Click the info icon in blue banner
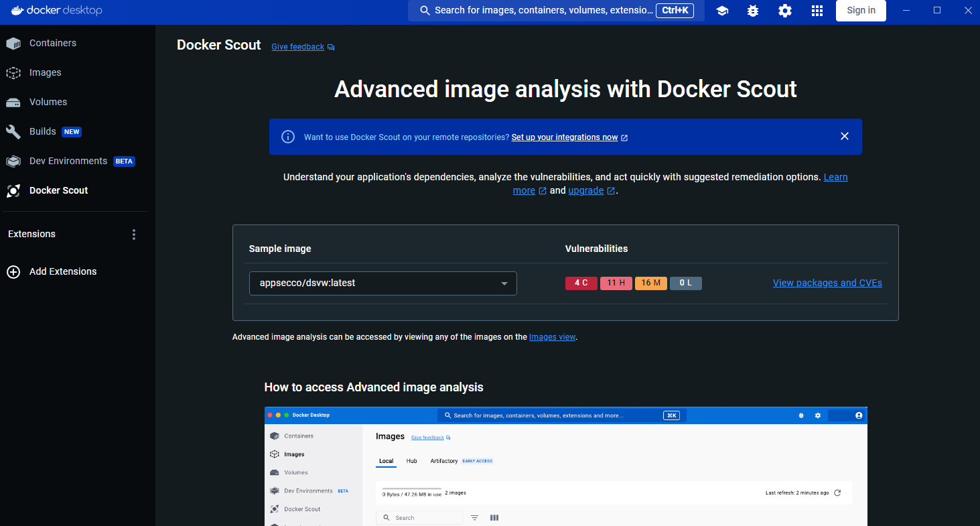The width and height of the screenshot is (980, 526). [288, 137]
